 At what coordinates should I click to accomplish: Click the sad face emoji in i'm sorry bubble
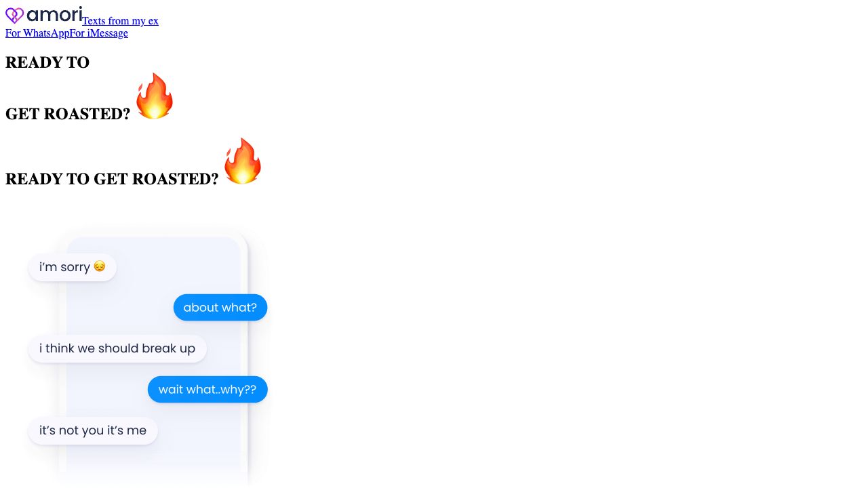[x=100, y=266]
